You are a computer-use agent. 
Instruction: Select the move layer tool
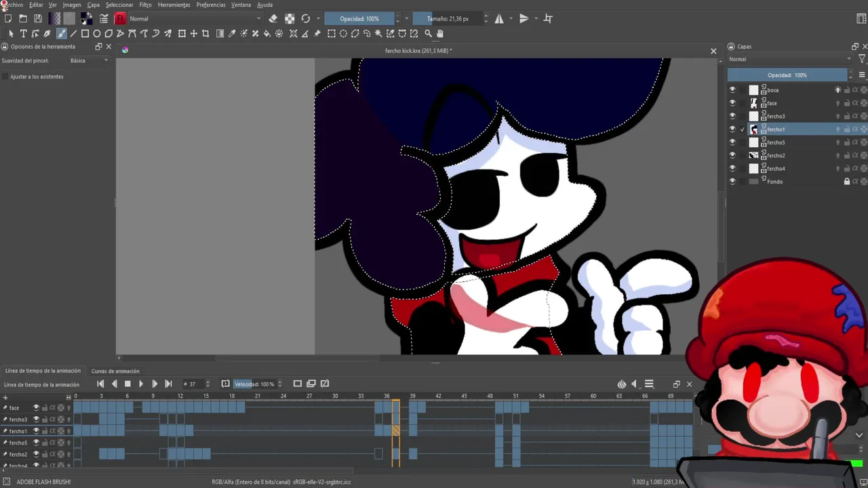[193, 33]
